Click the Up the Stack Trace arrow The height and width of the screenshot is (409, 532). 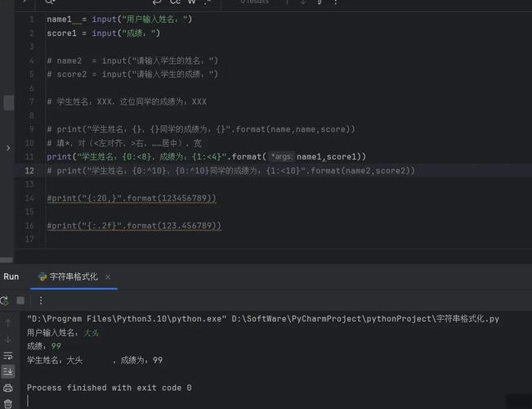[x=8, y=323]
